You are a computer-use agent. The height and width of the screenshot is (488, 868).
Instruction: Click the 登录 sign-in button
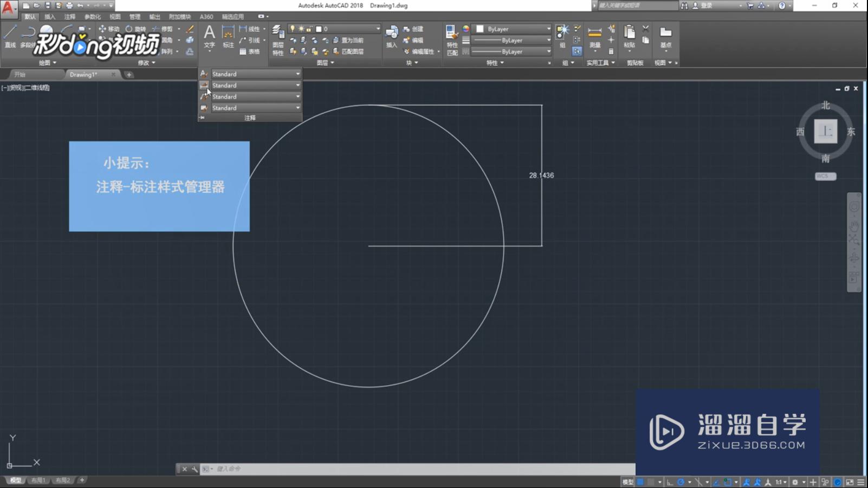pos(706,5)
